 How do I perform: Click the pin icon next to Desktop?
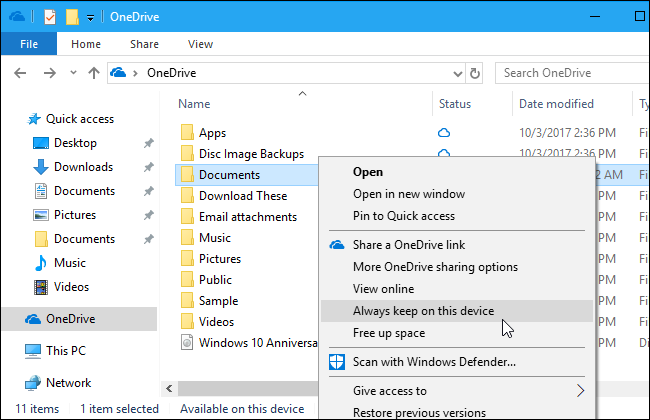coord(148,143)
